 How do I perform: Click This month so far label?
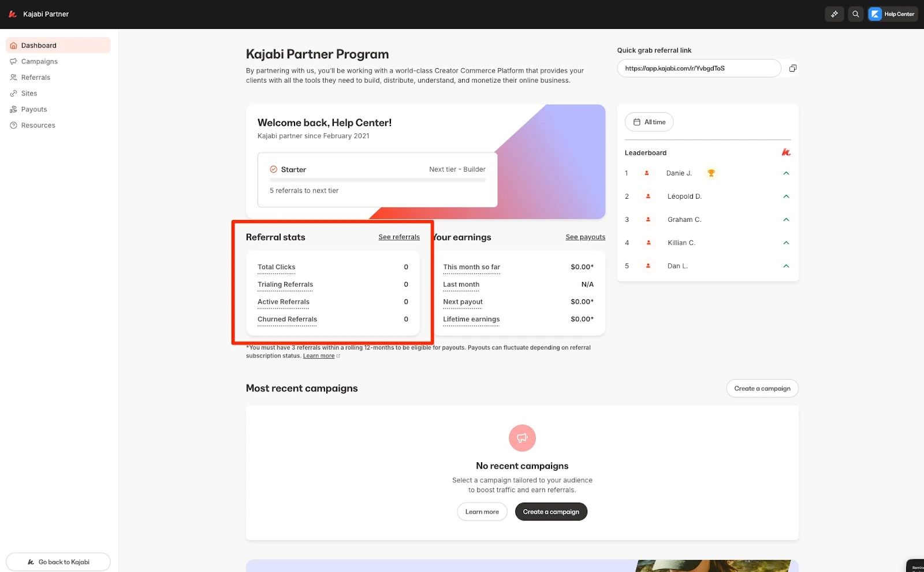[472, 267]
